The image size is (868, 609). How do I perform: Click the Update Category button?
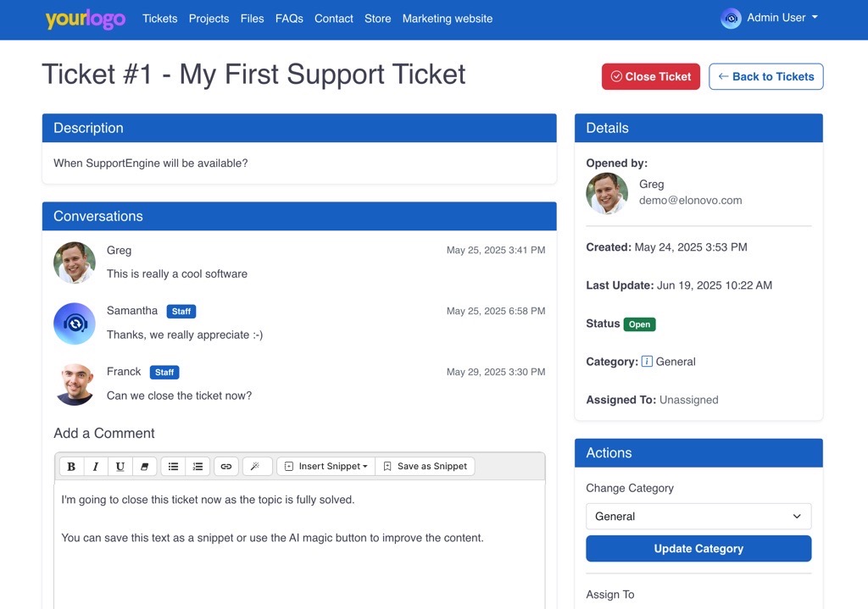pyautogui.click(x=698, y=548)
